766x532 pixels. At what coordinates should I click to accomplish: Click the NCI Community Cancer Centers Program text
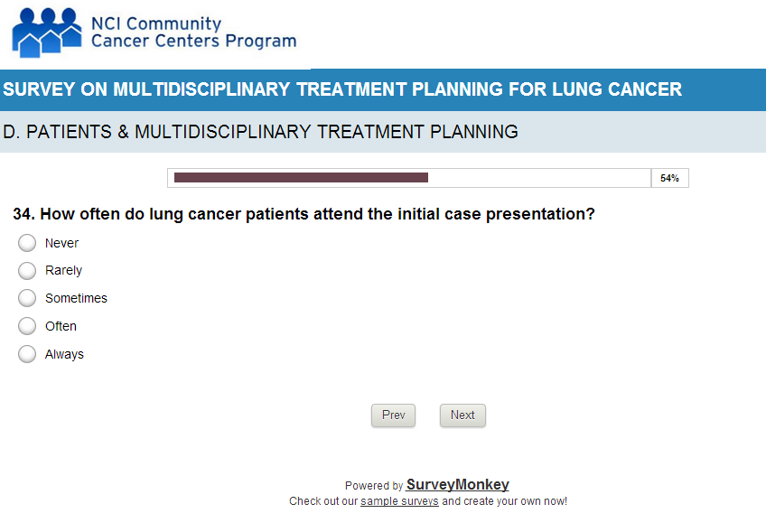point(192,33)
